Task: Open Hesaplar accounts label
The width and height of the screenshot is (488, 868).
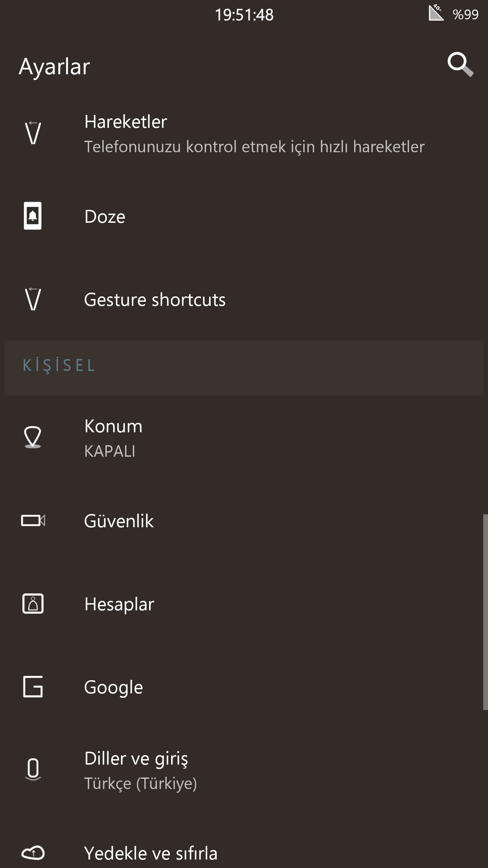Action: click(119, 604)
